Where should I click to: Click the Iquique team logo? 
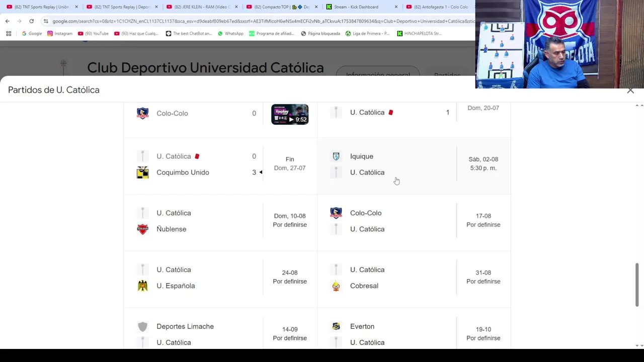click(x=336, y=156)
